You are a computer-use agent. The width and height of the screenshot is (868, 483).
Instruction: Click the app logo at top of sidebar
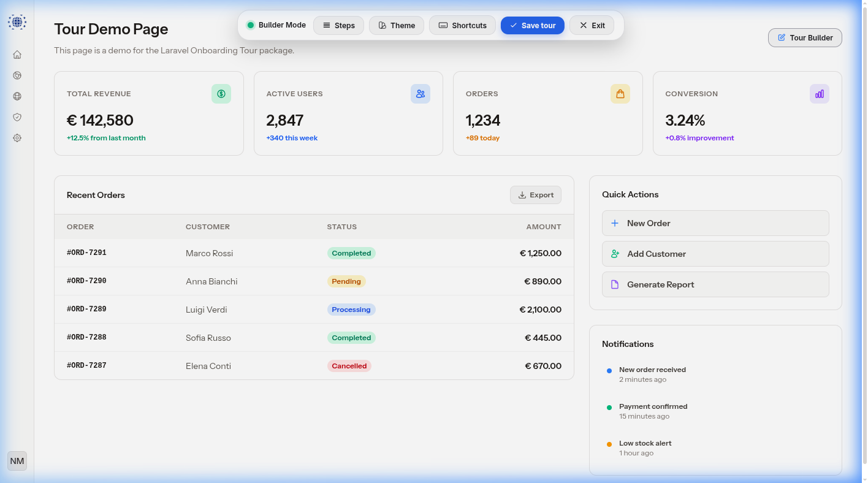[x=17, y=23]
